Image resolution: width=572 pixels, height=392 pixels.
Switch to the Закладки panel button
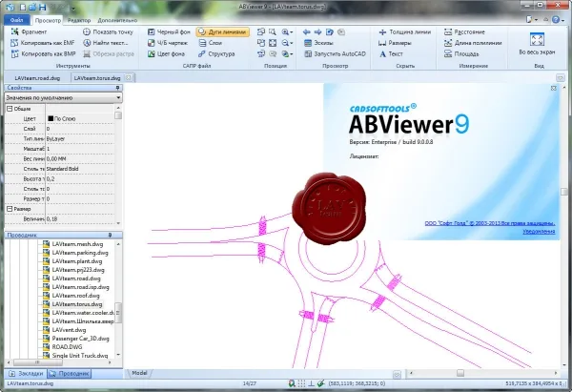[x=26, y=373]
